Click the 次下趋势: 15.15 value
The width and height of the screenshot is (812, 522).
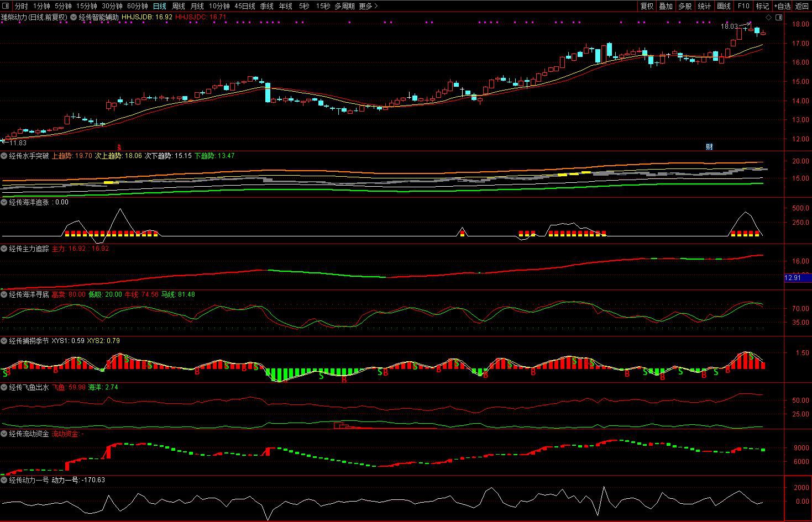pos(168,156)
